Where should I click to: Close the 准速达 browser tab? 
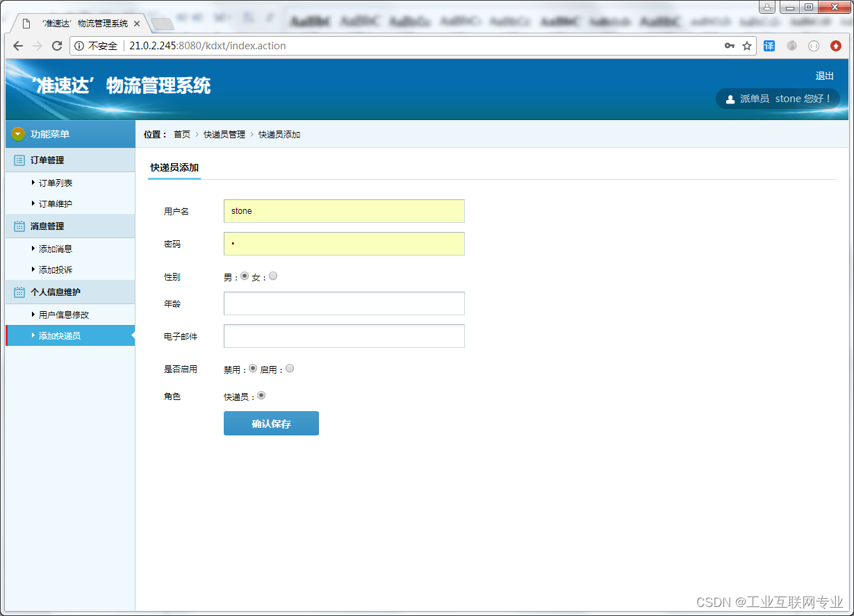click(x=137, y=23)
